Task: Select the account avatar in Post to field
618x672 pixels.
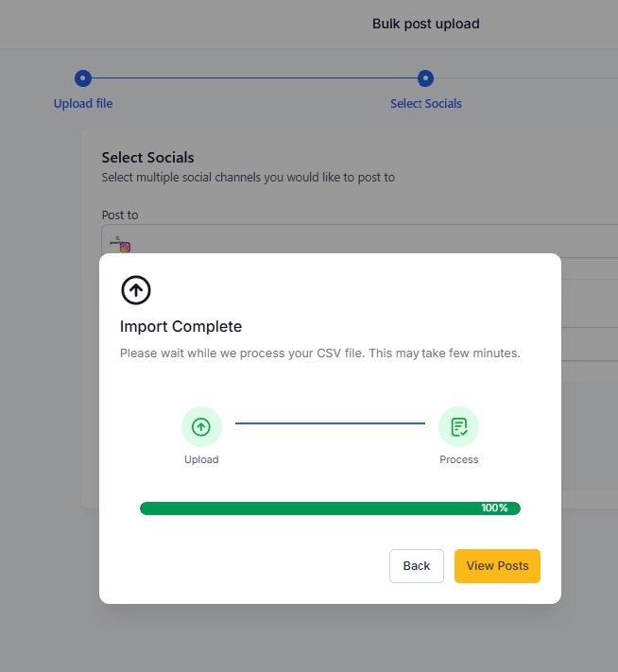Action: (115, 241)
